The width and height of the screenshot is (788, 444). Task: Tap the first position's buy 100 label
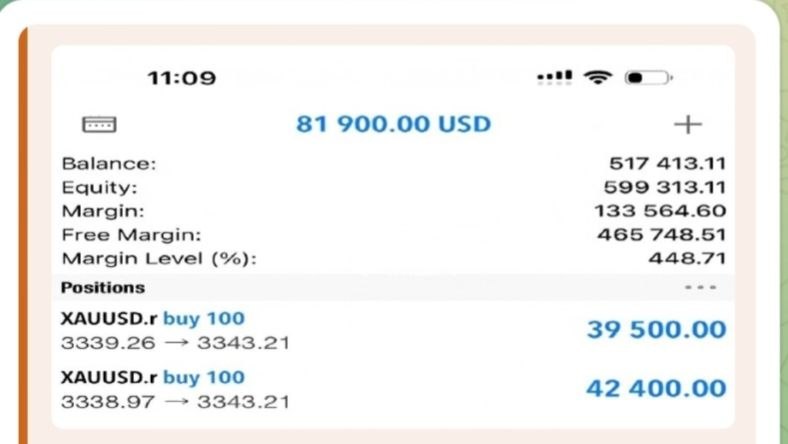click(x=204, y=319)
